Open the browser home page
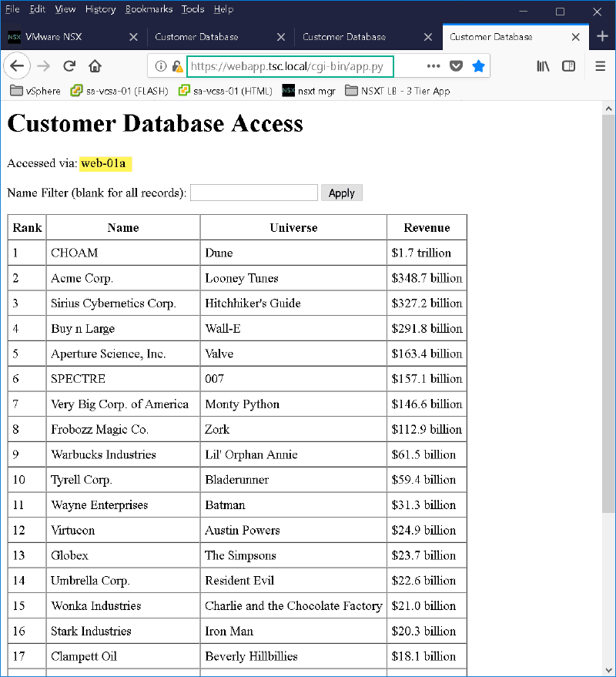 point(95,66)
